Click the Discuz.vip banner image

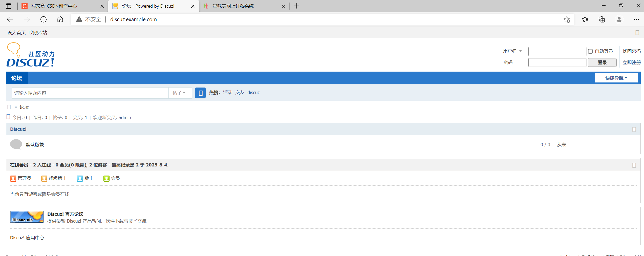27,217
